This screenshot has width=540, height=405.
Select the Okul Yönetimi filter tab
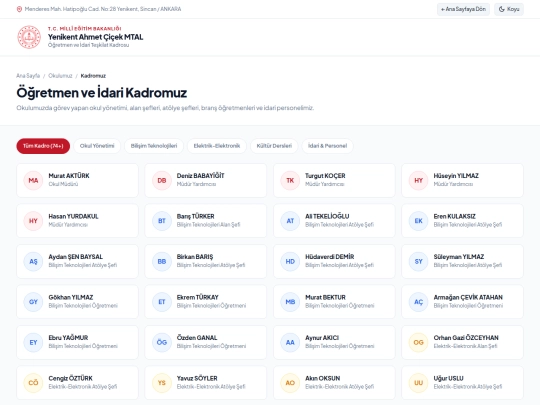click(97, 146)
